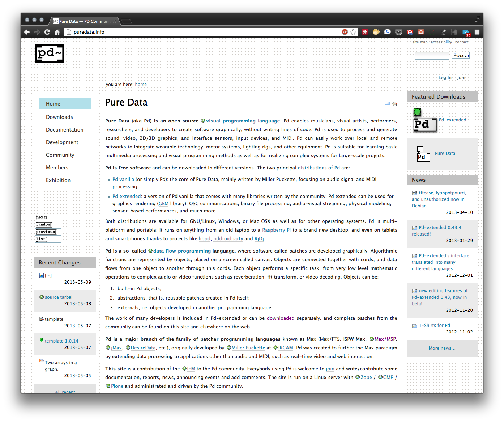The image size is (504, 422).
Task: Click the home breadcrumb link
Action: pos(141,84)
